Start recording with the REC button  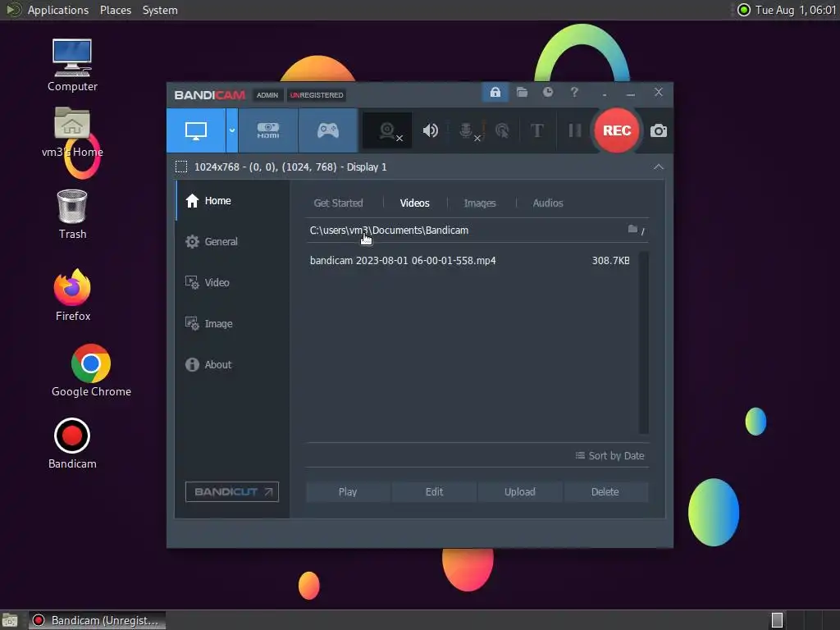pos(617,130)
